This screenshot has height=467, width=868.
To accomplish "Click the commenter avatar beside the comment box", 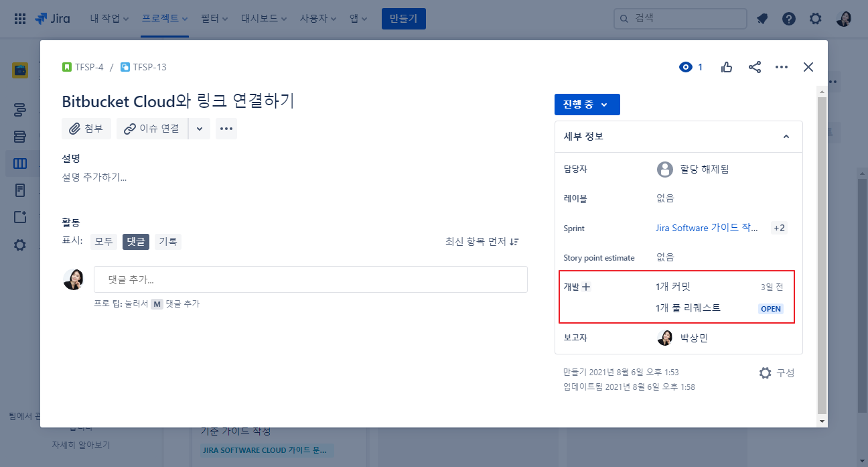I will [74, 279].
